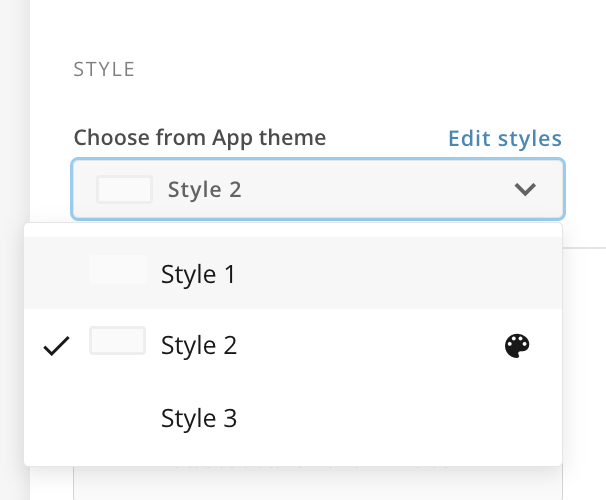The image size is (606, 500).
Task: Click the checkmark icon beside Style 2
Action: [58, 346]
